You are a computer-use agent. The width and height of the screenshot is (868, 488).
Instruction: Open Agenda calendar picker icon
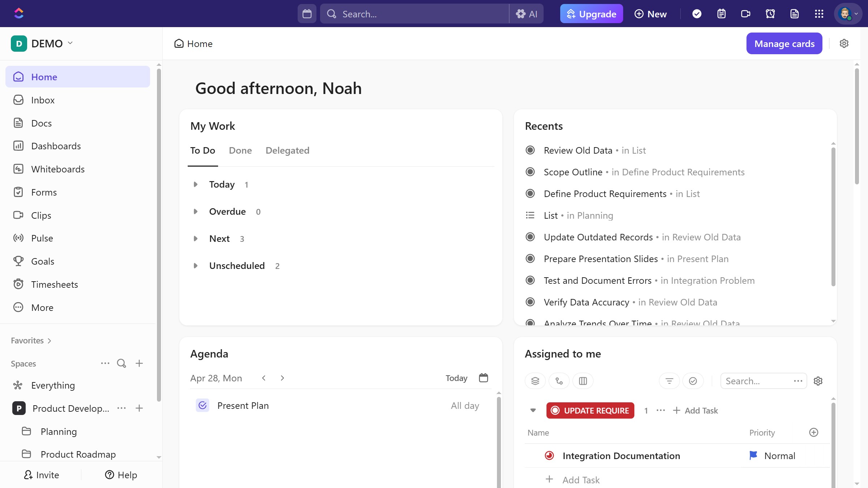pos(483,378)
